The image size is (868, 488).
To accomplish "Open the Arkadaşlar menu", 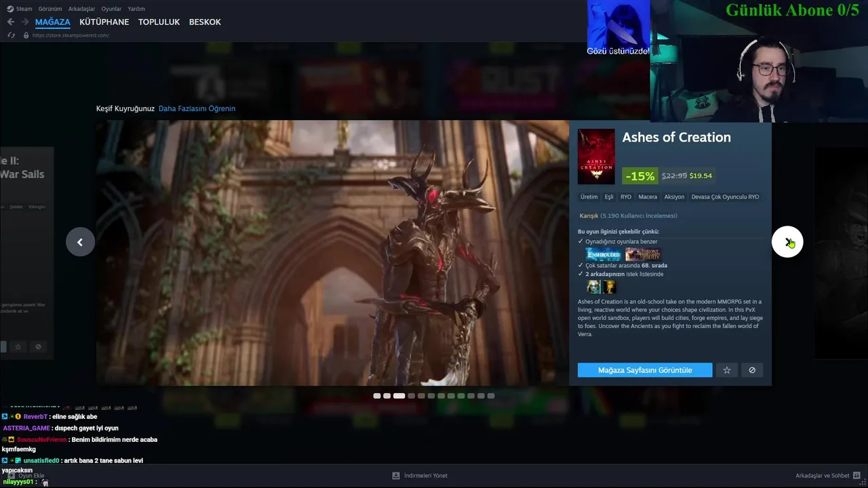I will pyautogui.click(x=82, y=9).
